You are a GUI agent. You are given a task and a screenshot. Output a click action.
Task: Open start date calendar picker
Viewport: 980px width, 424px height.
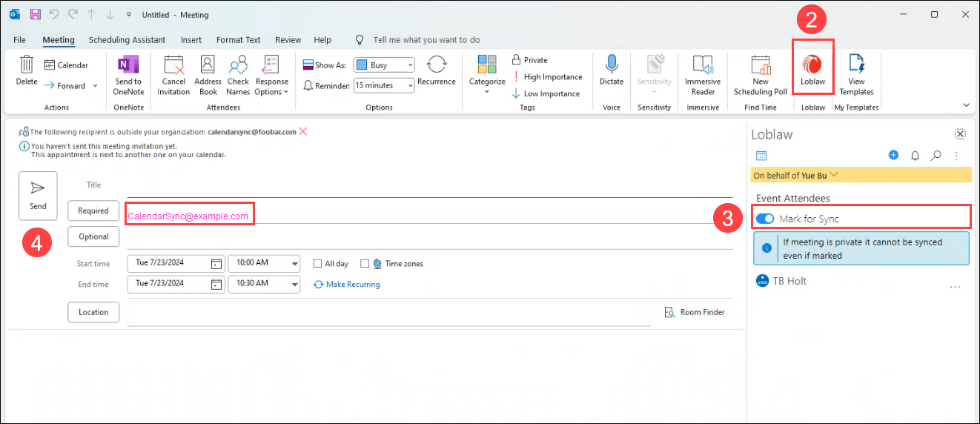(x=216, y=263)
